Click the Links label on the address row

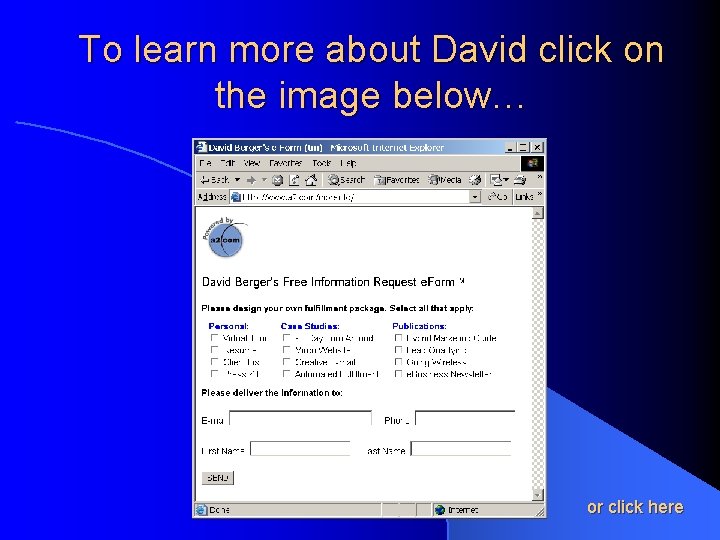point(524,197)
